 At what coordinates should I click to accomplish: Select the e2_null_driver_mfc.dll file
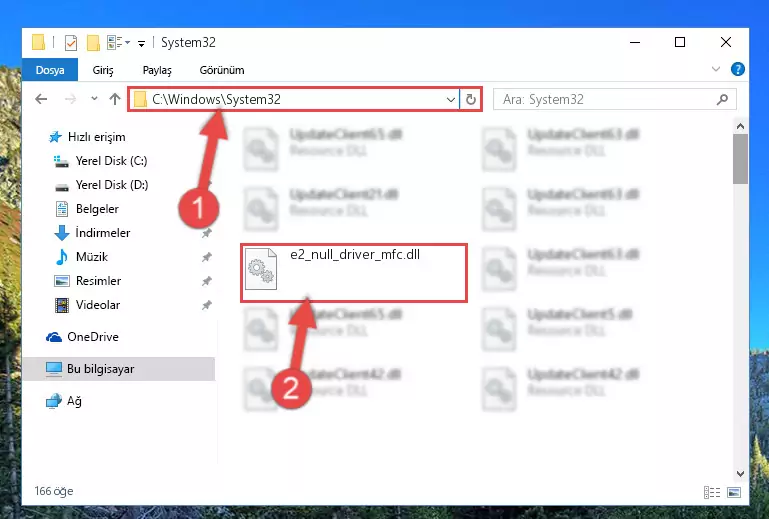354,273
